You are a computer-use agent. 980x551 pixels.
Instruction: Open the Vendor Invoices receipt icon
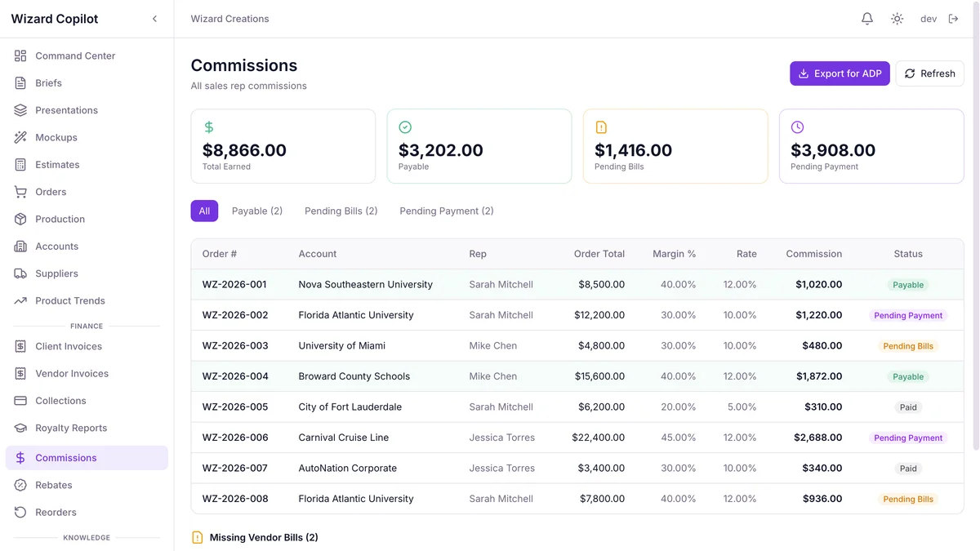[x=20, y=374]
